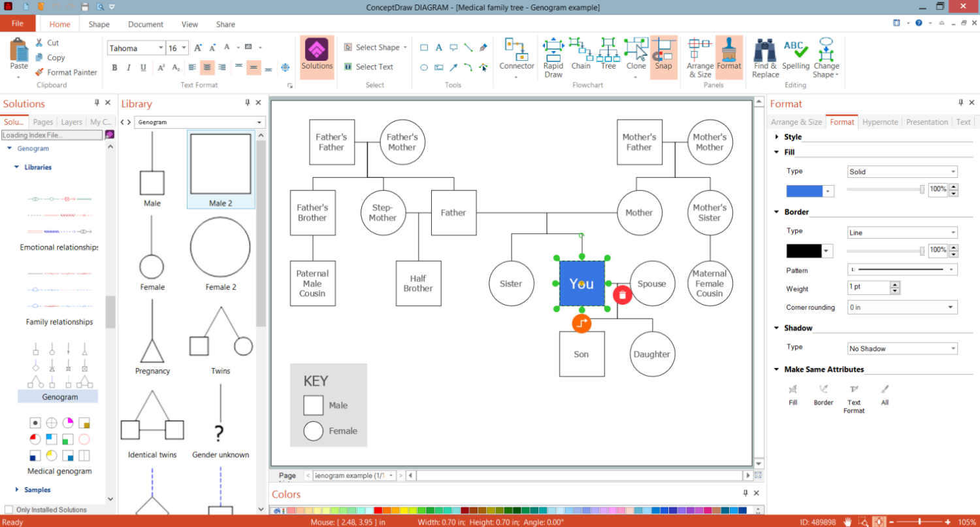Select the Female 2 library shape
This screenshot has height=527, width=980.
pyautogui.click(x=221, y=254)
